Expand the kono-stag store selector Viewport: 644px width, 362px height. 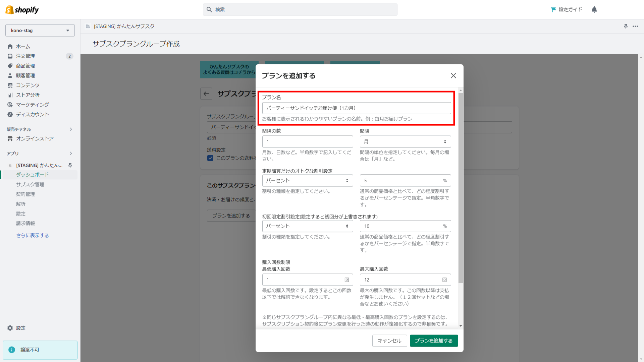pos(40,31)
